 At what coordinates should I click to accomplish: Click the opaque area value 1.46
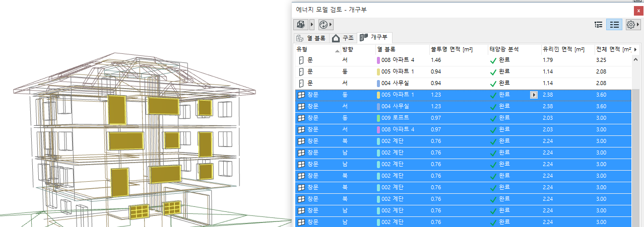(x=436, y=60)
